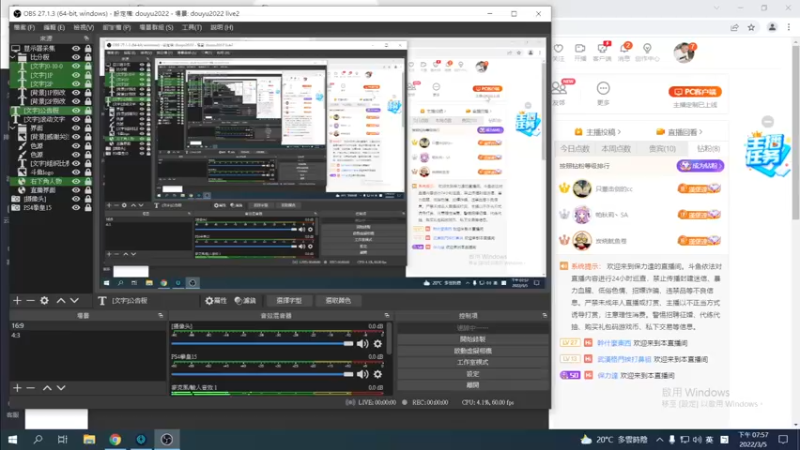The height and width of the screenshot is (450, 800).
Task: Add a new source with the plus icon left of the [文字]公告板 label
Action: coord(17,301)
